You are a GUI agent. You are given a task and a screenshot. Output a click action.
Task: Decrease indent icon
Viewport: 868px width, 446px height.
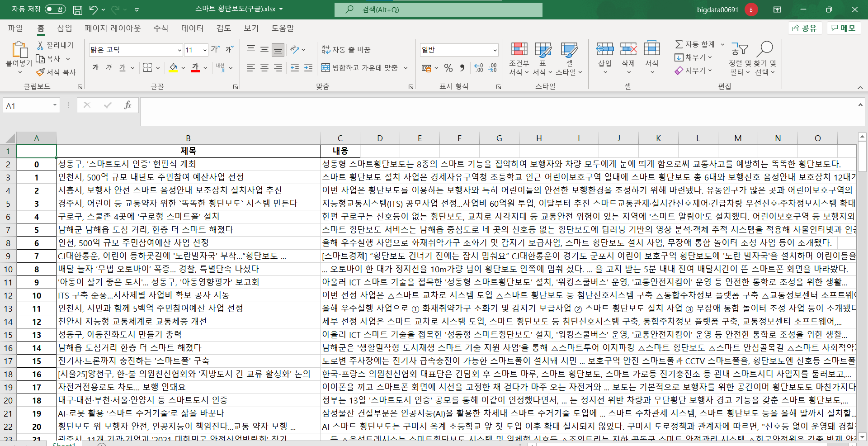click(x=295, y=67)
